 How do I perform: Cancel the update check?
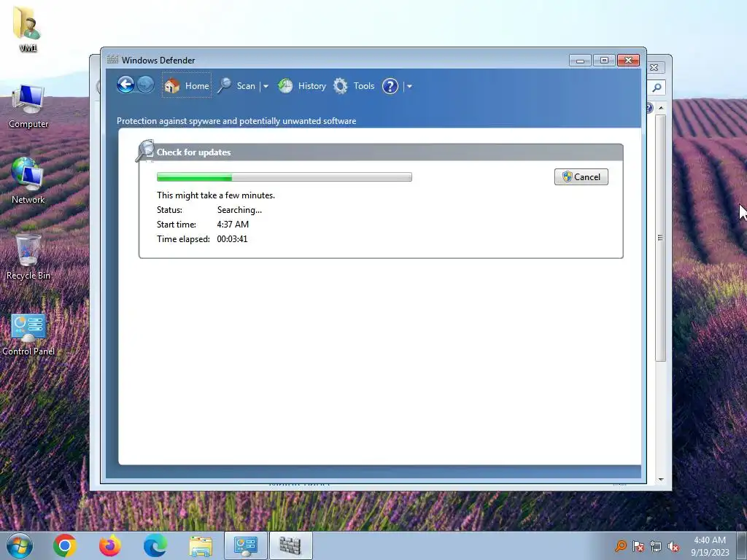(x=581, y=176)
